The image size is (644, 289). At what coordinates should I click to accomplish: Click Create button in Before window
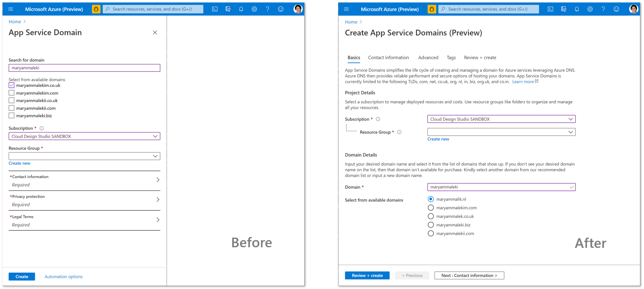(x=22, y=277)
